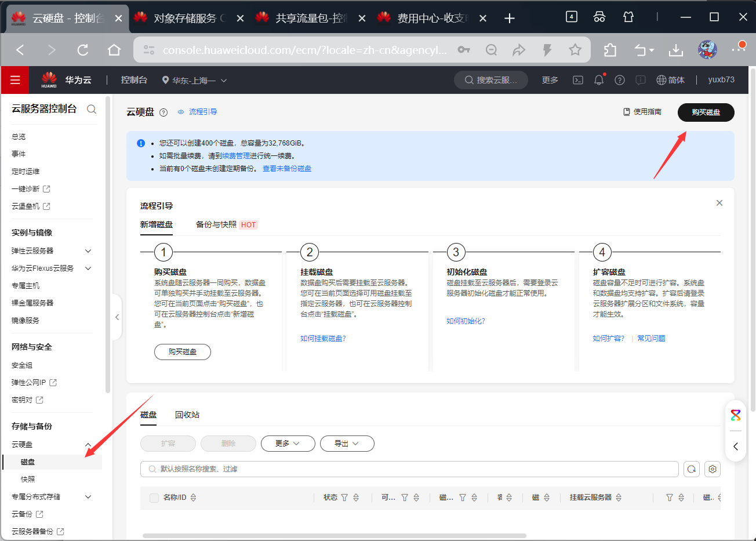Open the 流程引导 link beside title
756x541 pixels.
coord(198,112)
